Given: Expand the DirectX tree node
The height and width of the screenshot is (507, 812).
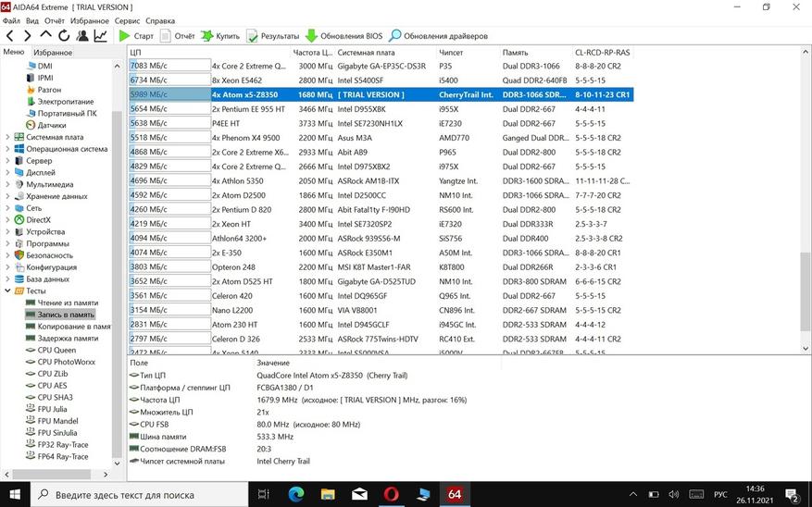Looking at the screenshot, I should tap(7, 220).
